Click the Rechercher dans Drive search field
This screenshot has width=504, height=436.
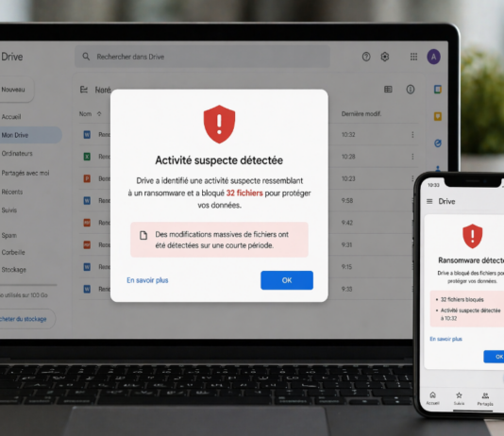click(x=202, y=57)
